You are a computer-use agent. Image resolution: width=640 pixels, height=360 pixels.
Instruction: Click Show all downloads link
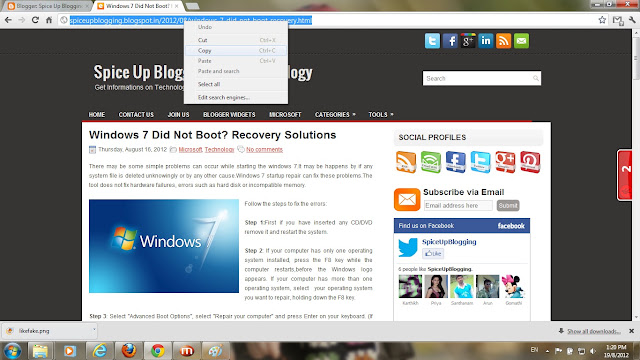[x=594, y=331]
